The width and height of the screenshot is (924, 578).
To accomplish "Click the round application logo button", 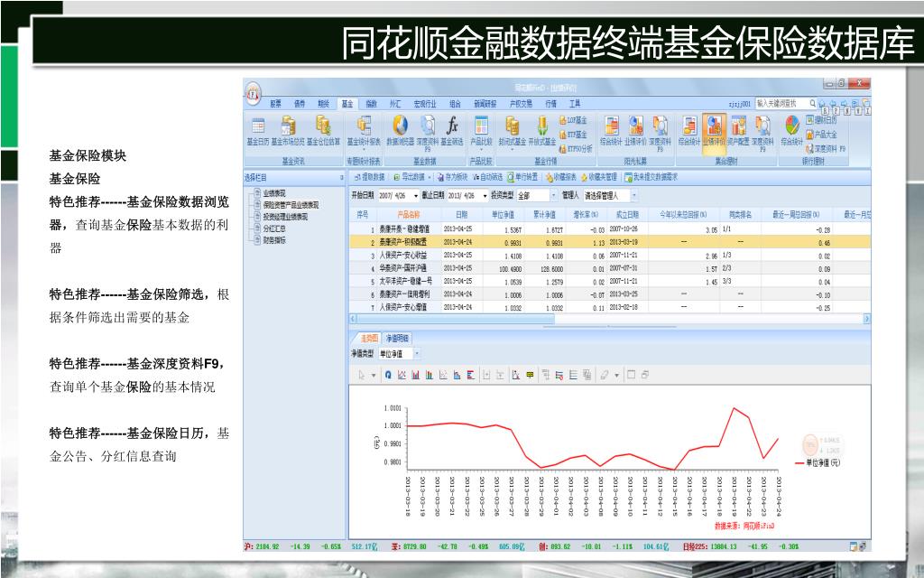I will [x=254, y=94].
